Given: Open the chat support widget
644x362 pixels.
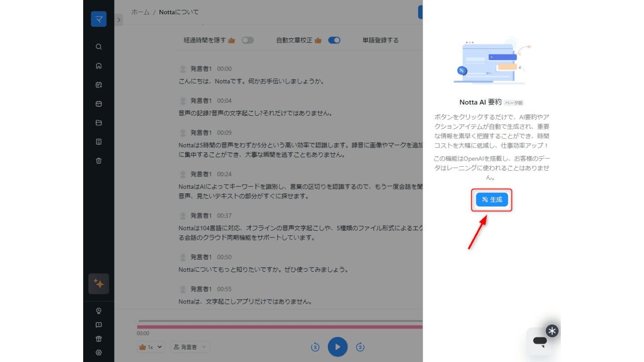Looking at the screenshot, I should click(x=540, y=341).
